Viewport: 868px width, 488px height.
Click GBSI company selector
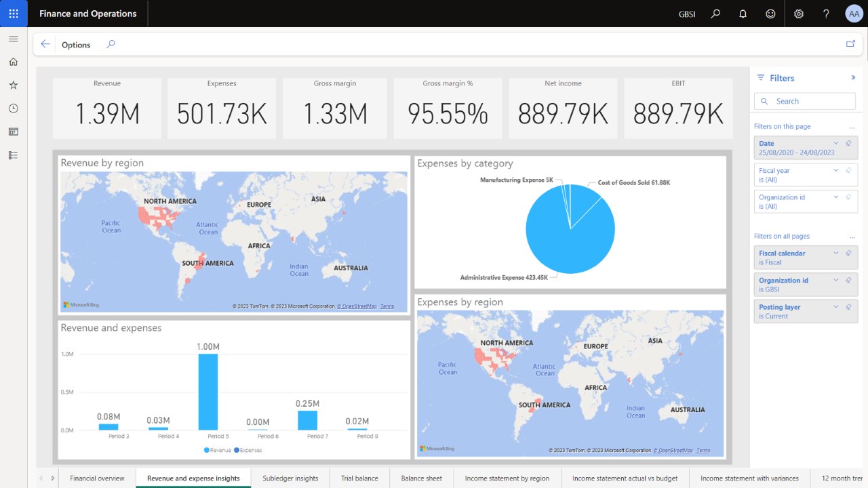coord(687,14)
